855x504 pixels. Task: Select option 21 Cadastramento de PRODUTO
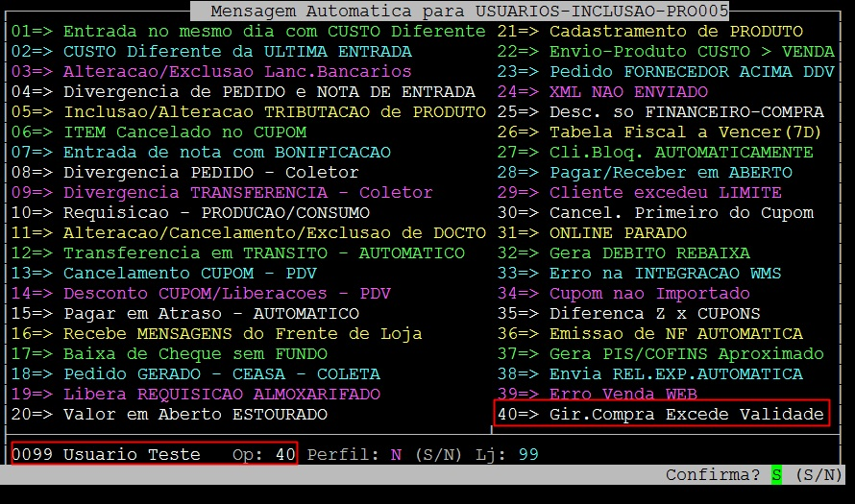click(x=650, y=32)
